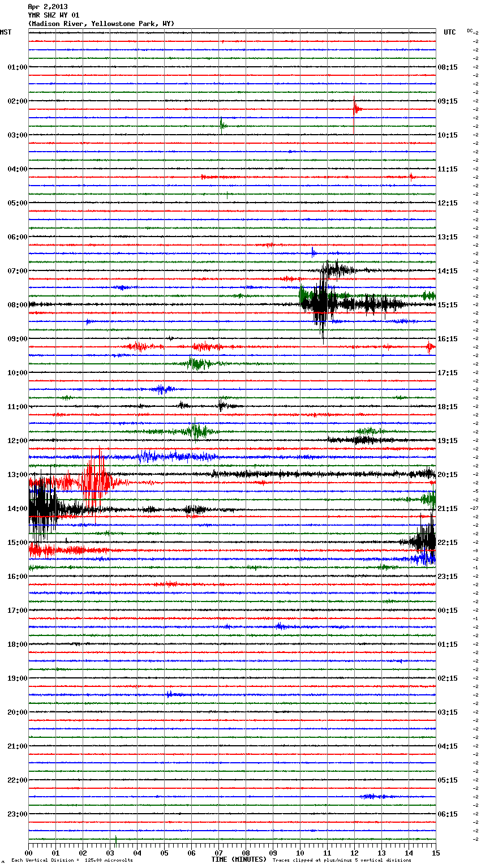This screenshot has width=481, height=868.
Task: Click the "13:00" MST hour label
Action: click(x=18, y=475)
